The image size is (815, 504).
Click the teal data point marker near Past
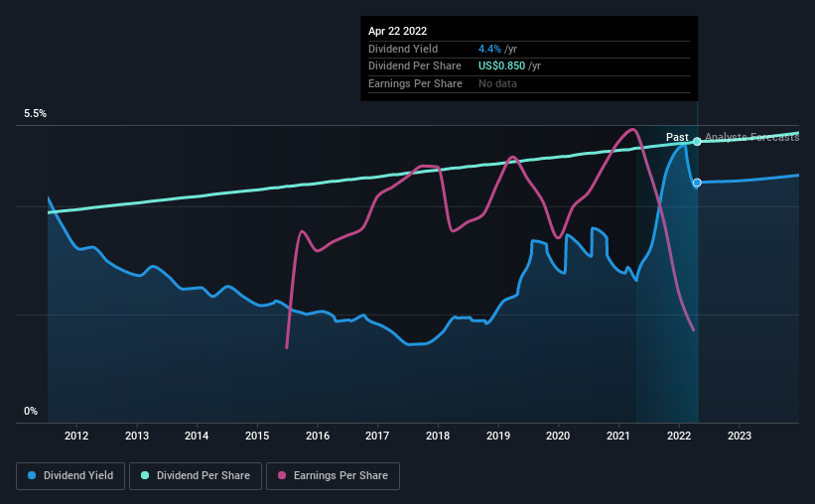[x=697, y=141]
